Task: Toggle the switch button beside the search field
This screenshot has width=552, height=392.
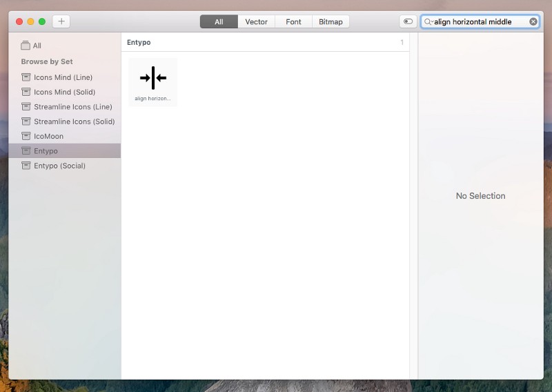Action: 408,21
